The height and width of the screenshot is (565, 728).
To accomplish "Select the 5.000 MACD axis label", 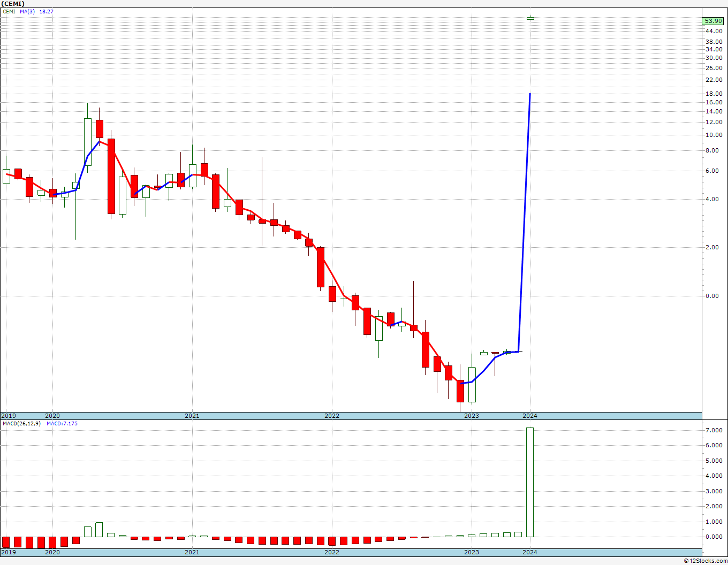I will point(715,461).
